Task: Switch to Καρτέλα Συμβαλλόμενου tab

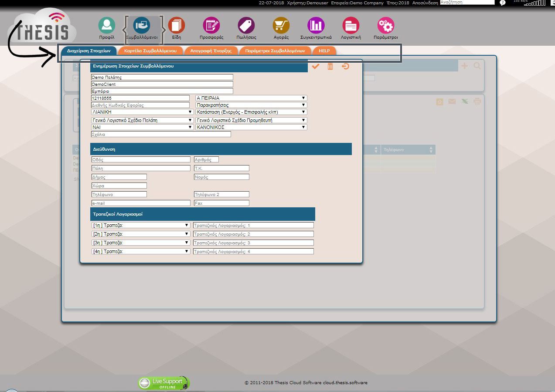Action: click(x=150, y=51)
